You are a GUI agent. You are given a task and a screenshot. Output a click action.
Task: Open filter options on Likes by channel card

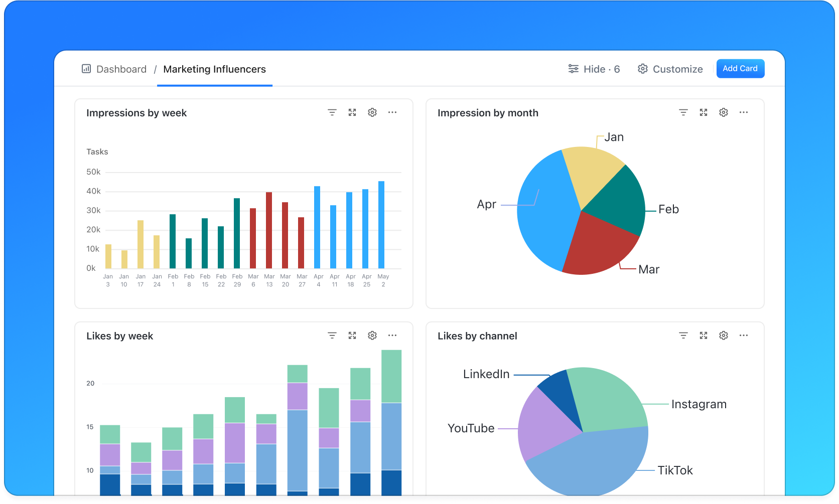683,335
